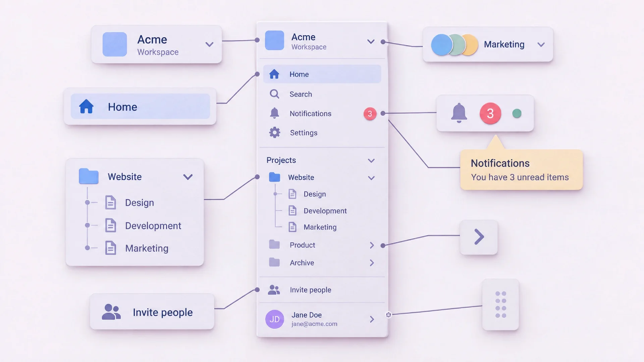Click the red 3 badge in sidebar
Image resolution: width=644 pixels, height=362 pixels.
coord(370,114)
